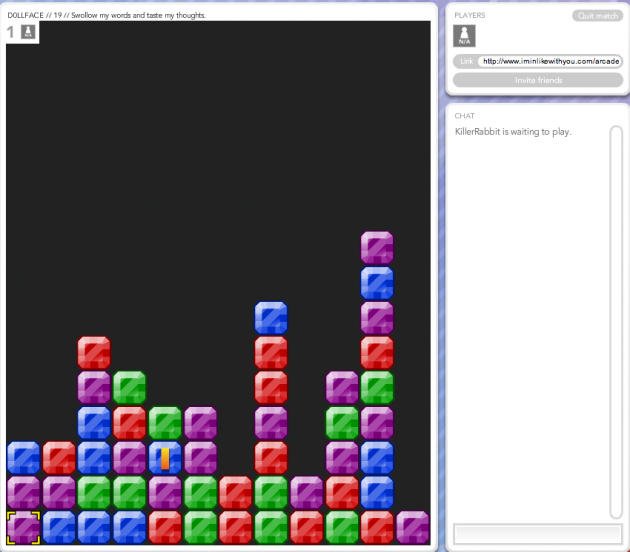The width and height of the screenshot is (630, 552).
Task: Click the blue gem topping the red middle stack
Action: pos(271,318)
